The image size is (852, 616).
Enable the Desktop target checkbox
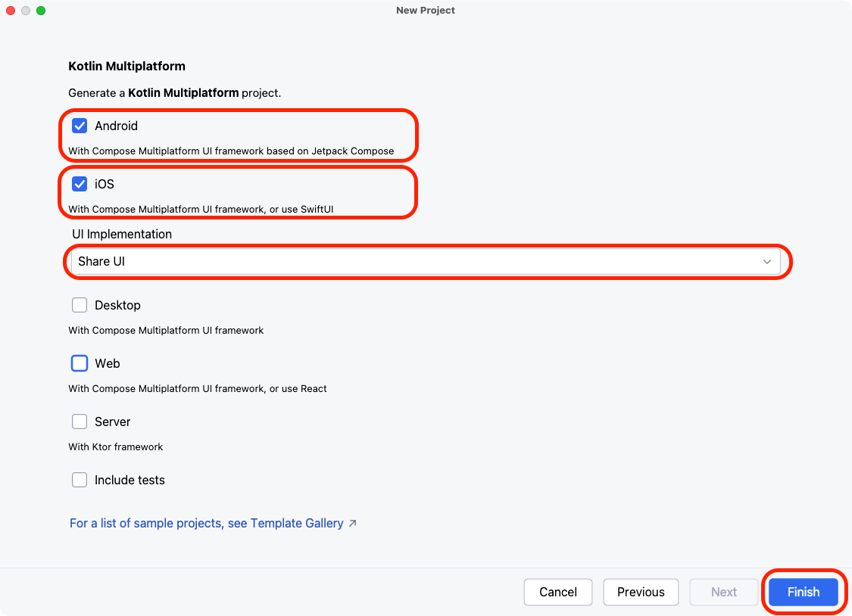[80, 305]
